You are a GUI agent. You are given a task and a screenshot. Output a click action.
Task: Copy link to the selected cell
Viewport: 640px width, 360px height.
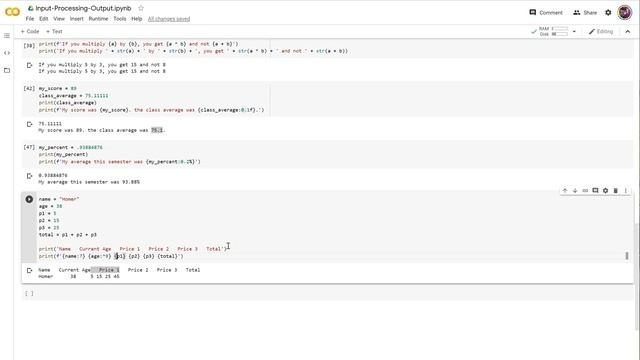[585, 191]
